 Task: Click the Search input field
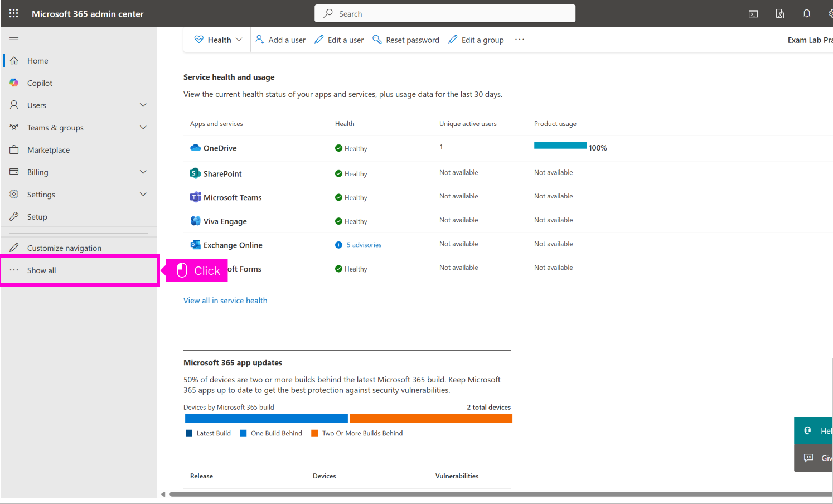tap(445, 13)
